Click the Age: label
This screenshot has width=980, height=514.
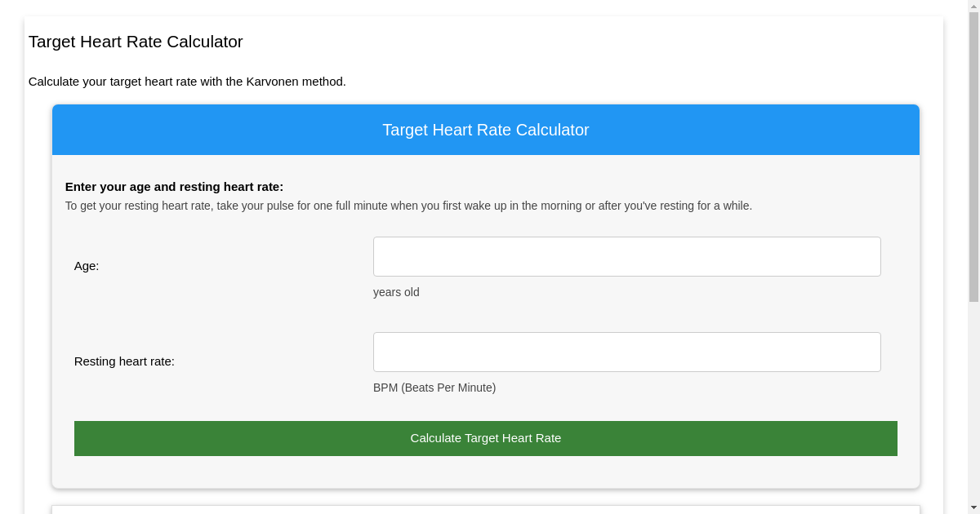87,266
